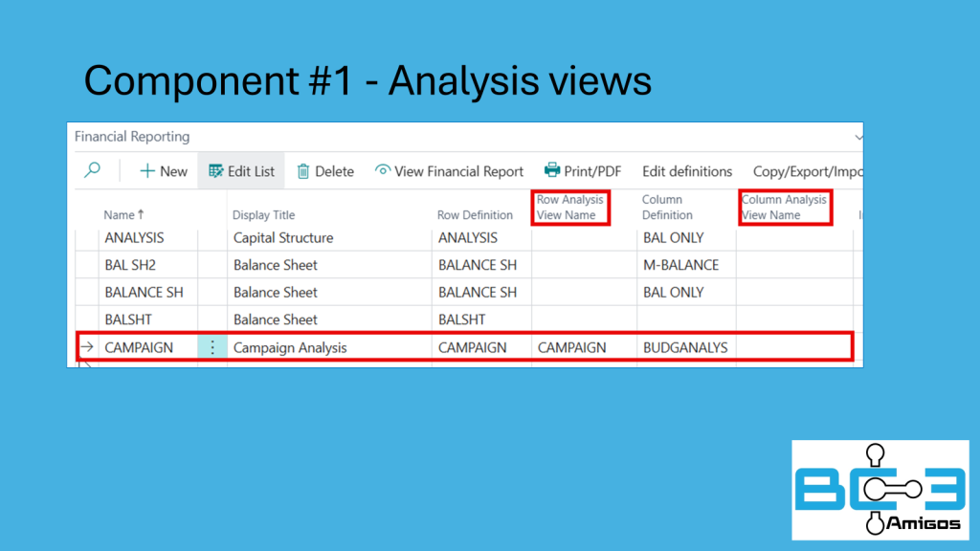The image size is (980, 551).
Task: Click the Delete trash icon
Action: click(x=303, y=171)
